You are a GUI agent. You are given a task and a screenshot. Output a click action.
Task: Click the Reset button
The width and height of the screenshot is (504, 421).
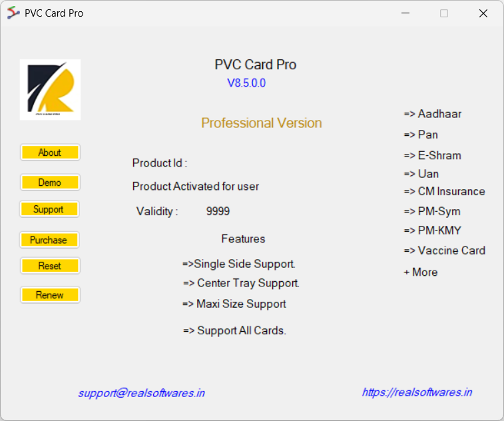pos(50,266)
